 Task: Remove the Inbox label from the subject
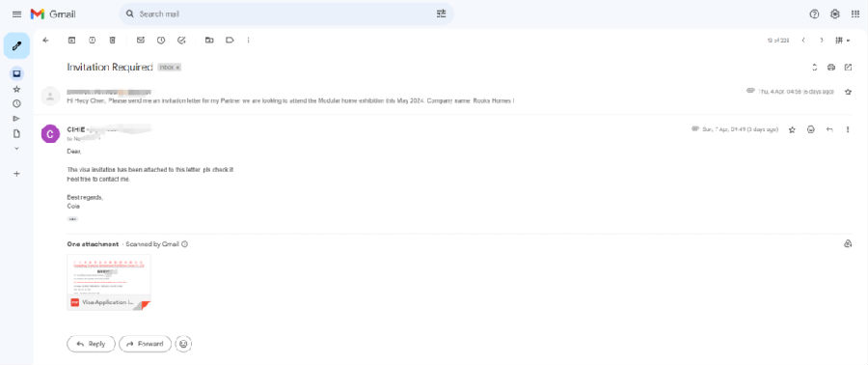(178, 68)
